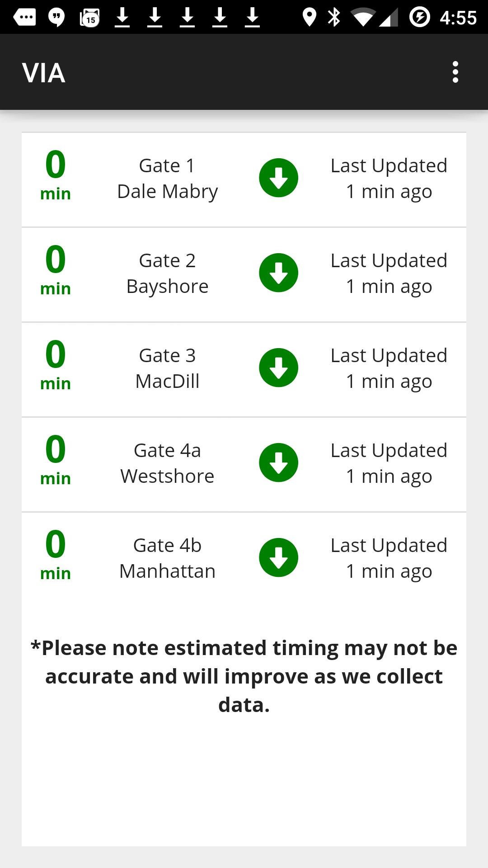
Task: Select the Gate 4a Westshore label
Action: (x=167, y=463)
